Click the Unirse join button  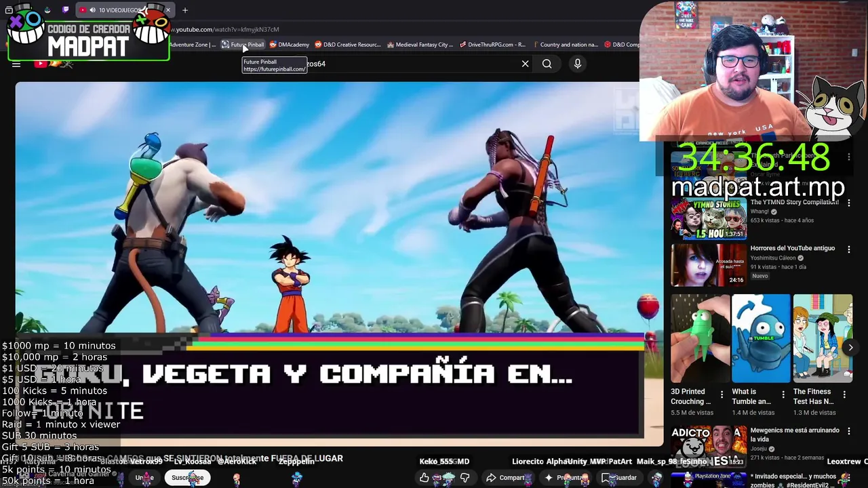click(144, 478)
